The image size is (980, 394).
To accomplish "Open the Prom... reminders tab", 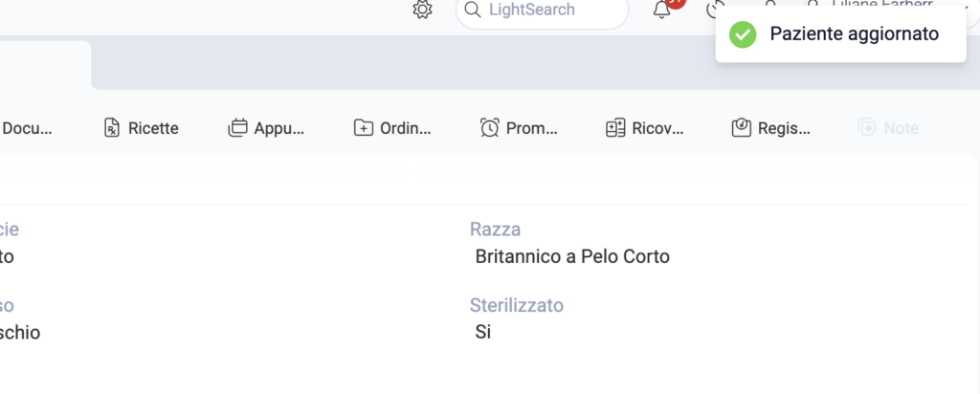I will tap(519, 128).
